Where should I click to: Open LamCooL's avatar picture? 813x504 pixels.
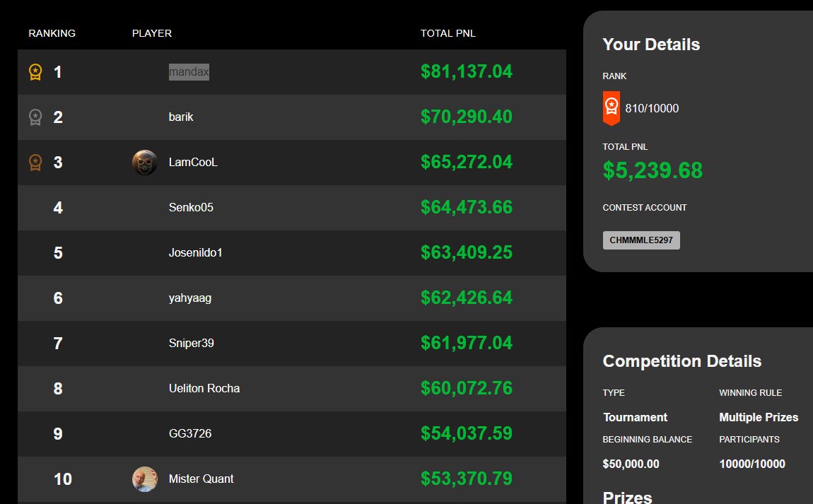point(145,163)
